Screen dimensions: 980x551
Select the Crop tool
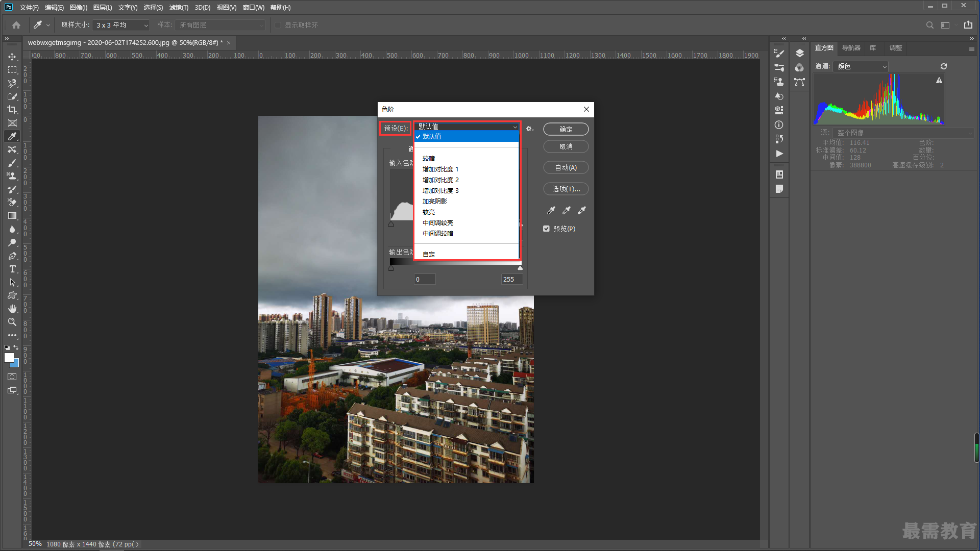click(12, 110)
